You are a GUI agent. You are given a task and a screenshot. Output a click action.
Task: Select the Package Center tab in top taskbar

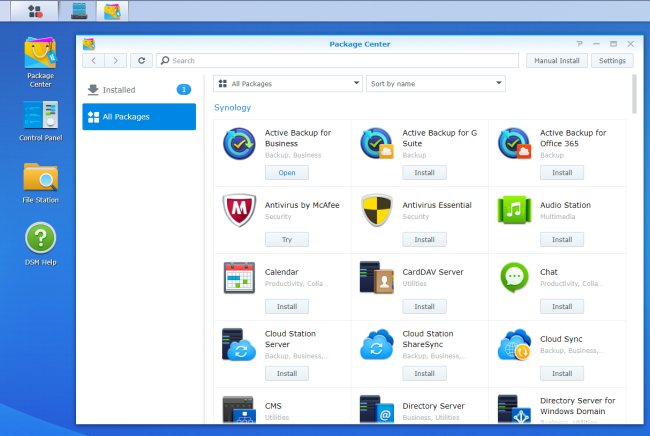click(112, 11)
